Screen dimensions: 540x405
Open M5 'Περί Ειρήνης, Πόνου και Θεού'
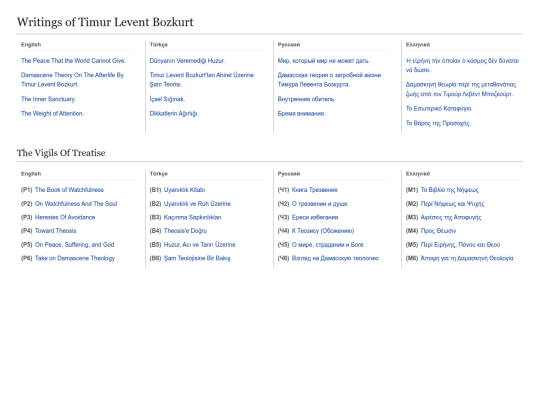(460, 245)
